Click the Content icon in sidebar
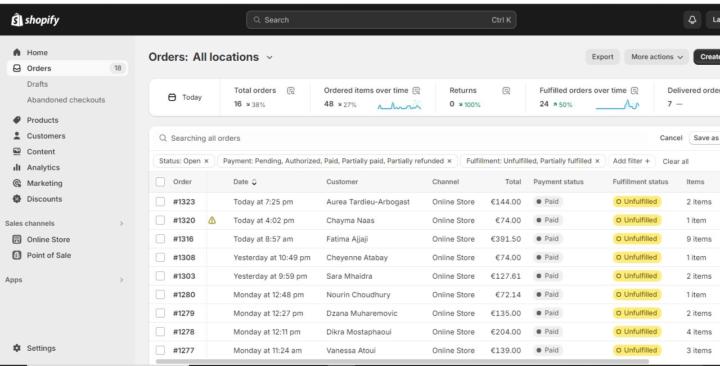The width and height of the screenshot is (720, 366). [17, 151]
